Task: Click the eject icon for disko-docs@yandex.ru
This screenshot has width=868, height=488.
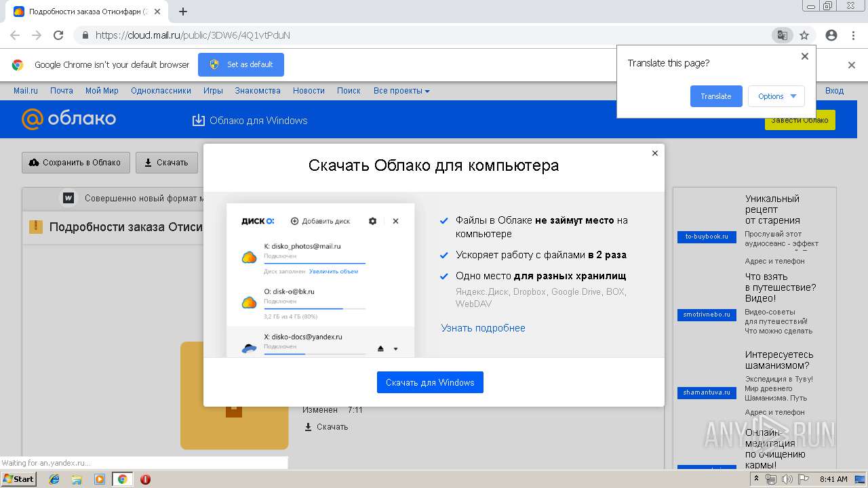Action: tap(380, 348)
